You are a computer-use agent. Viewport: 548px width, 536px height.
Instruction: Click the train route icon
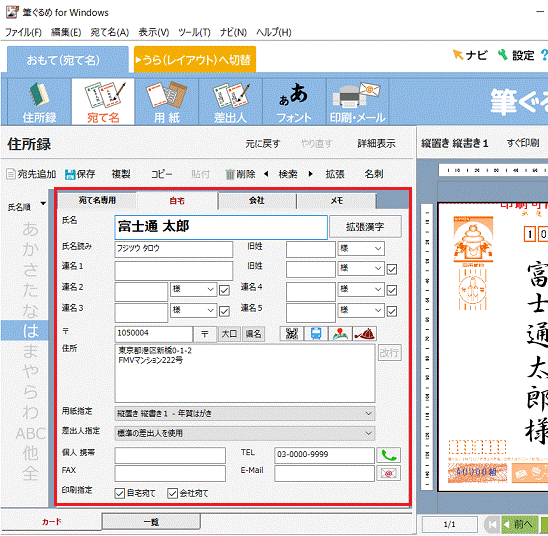(x=316, y=334)
